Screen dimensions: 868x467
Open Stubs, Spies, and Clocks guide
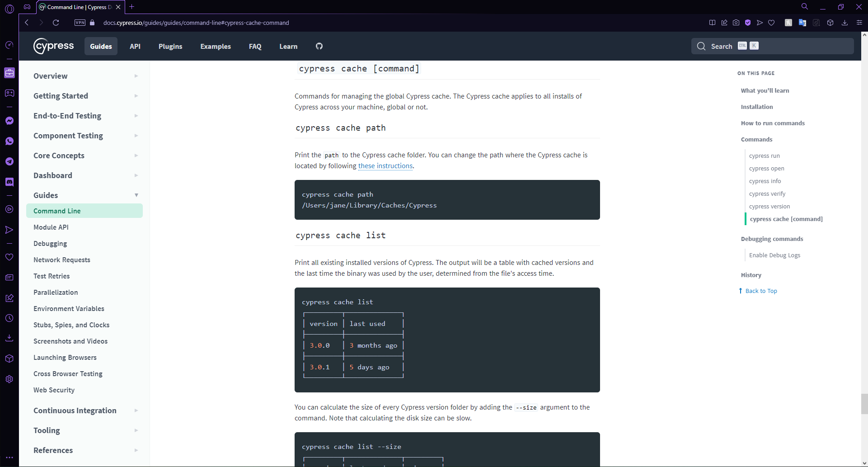click(x=71, y=325)
